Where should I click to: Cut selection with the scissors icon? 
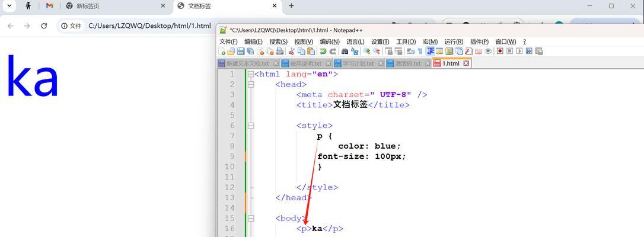(292, 52)
